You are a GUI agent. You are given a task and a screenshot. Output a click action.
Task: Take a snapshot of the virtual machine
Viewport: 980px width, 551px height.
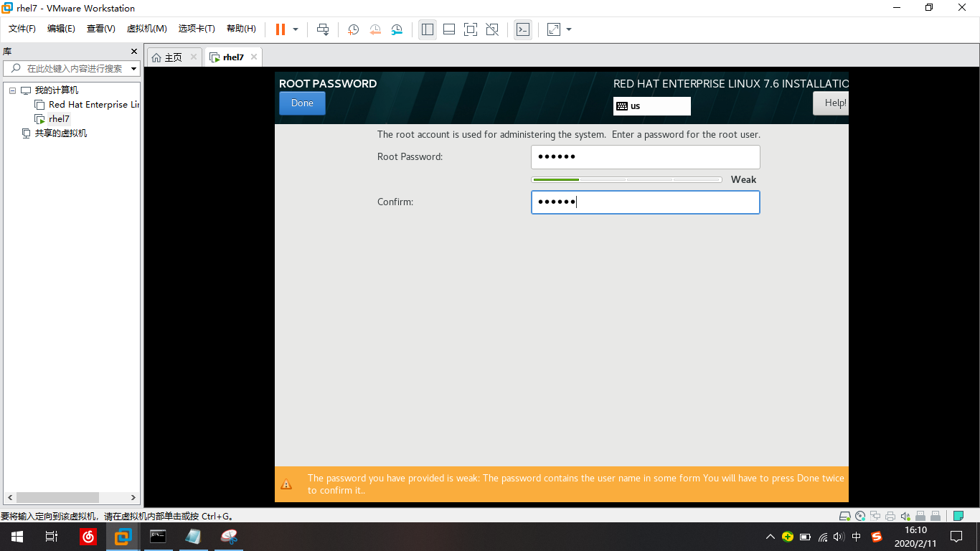point(354,29)
